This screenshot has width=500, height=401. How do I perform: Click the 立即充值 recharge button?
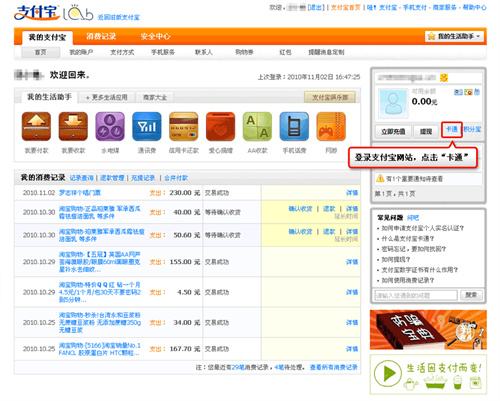point(393,132)
